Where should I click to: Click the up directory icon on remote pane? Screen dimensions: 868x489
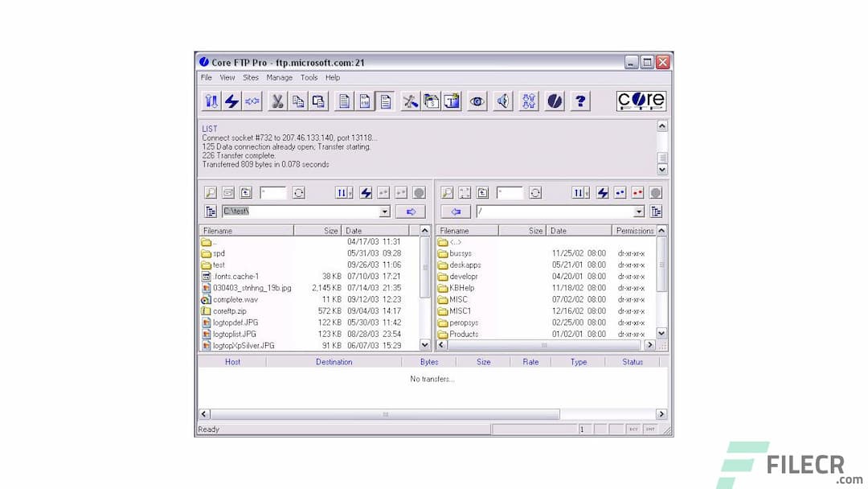click(x=483, y=192)
